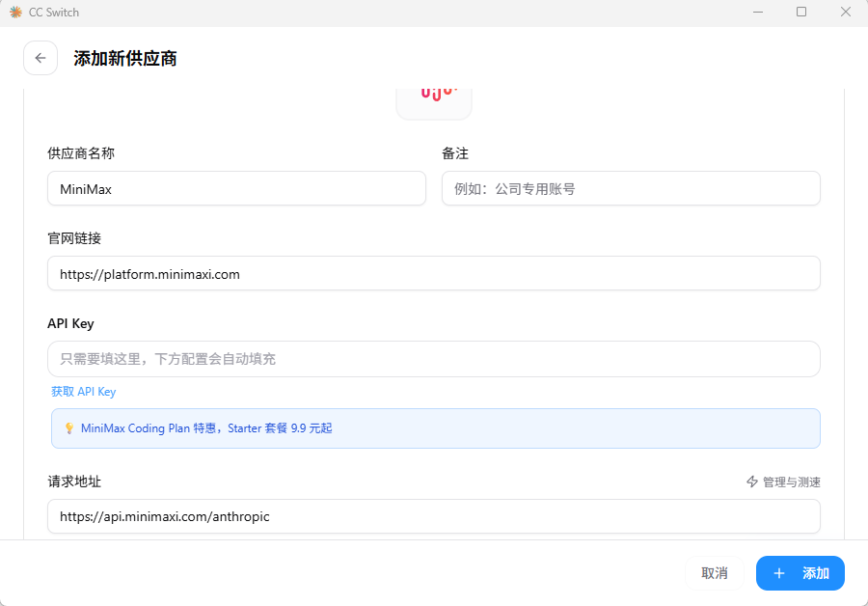
Task: Click the API Key label
Action: [x=70, y=323]
